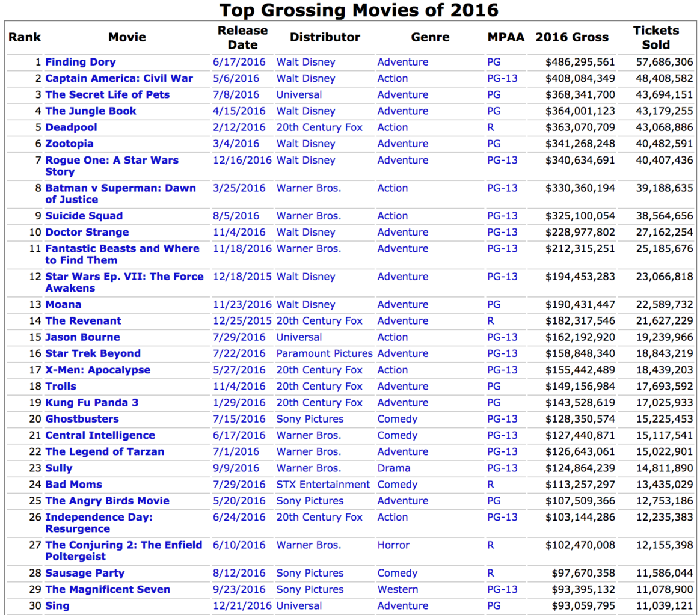700x615 pixels.
Task: Open the Drama genre link for Sully
Action: pyautogui.click(x=393, y=468)
